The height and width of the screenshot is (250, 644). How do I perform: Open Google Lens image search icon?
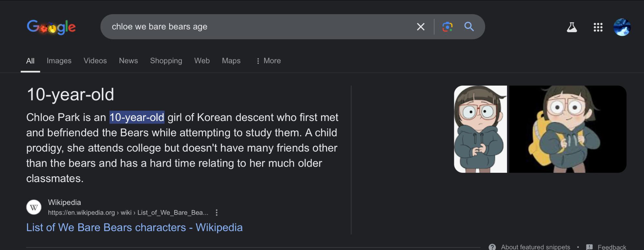tap(447, 27)
